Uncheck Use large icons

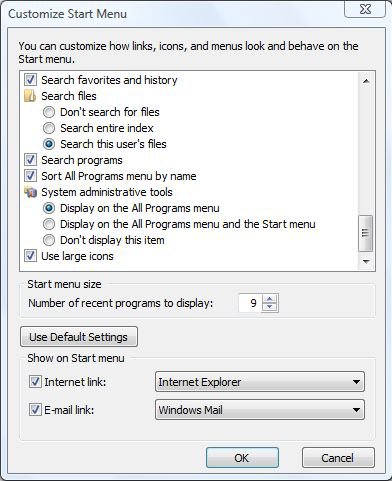click(x=30, y=256)
